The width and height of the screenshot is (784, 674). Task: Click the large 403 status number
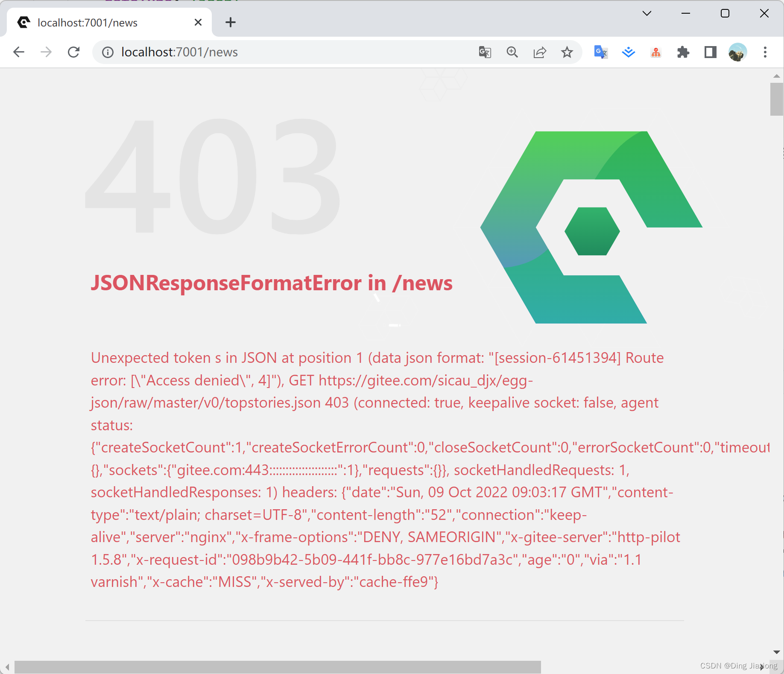[213, 176]
